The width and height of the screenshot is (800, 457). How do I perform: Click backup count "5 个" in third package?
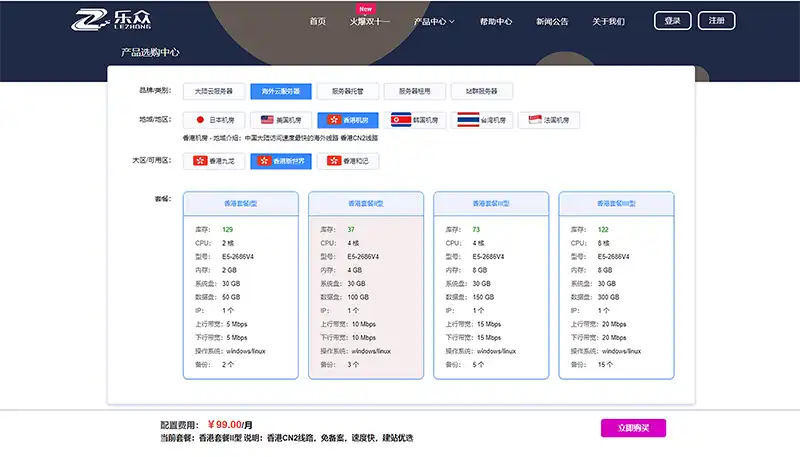click(478, 365)
